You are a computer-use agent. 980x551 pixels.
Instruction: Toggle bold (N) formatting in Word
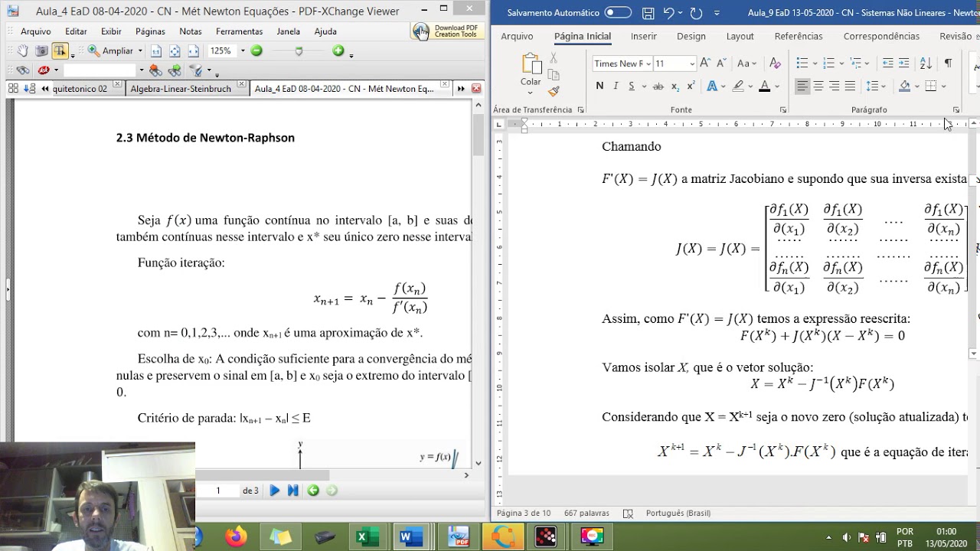coord(599,86)
